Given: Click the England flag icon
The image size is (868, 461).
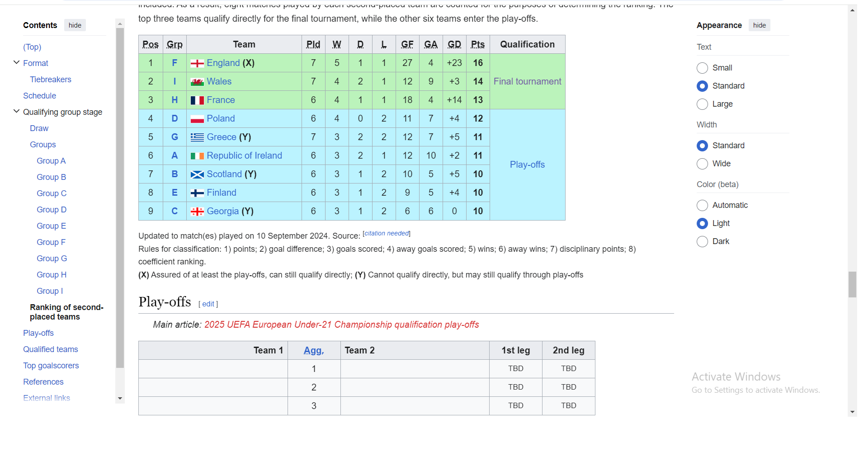Looking at the screenshot, I should click(197, 63).
